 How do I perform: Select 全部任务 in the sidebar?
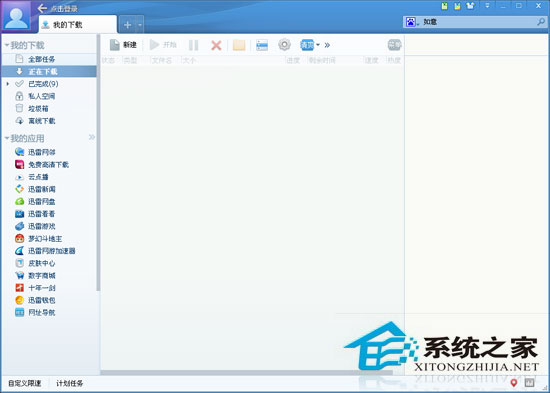pos(49,59)
